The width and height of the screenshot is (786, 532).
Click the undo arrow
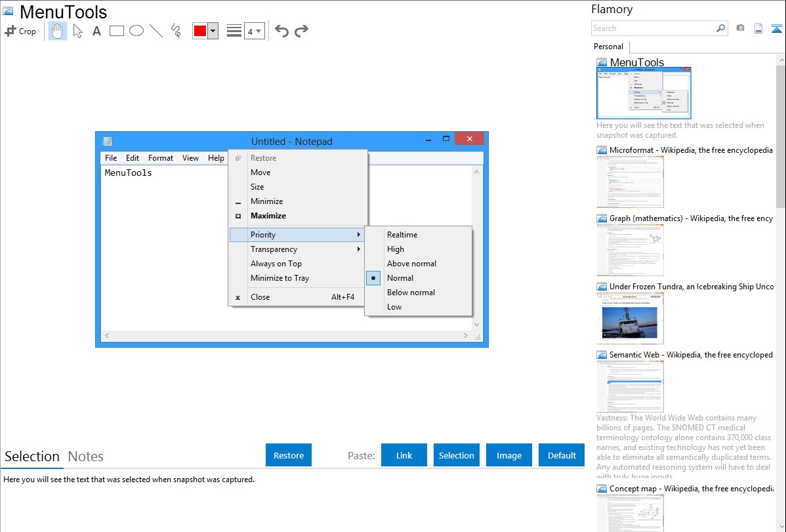coord(281,31)
